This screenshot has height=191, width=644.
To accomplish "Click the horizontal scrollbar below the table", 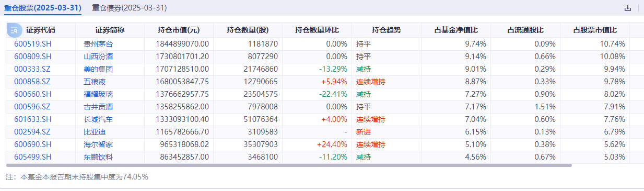I will click(289, 165).
